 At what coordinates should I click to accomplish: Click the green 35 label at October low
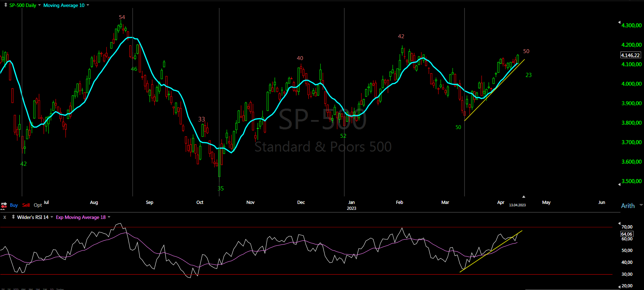tap(221, 188)
